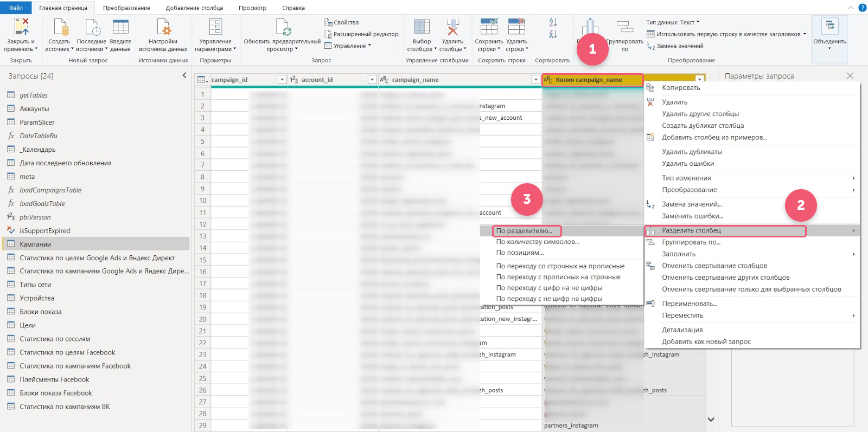Switch to the Transform ribbon tab
This screenshot has height=432, width=868.
(x=126, y=8)
